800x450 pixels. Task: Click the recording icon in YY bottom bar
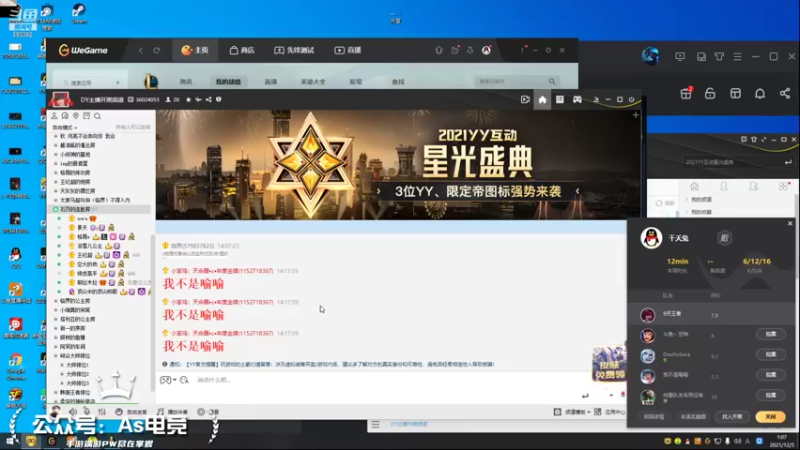(x=201, y=412)
